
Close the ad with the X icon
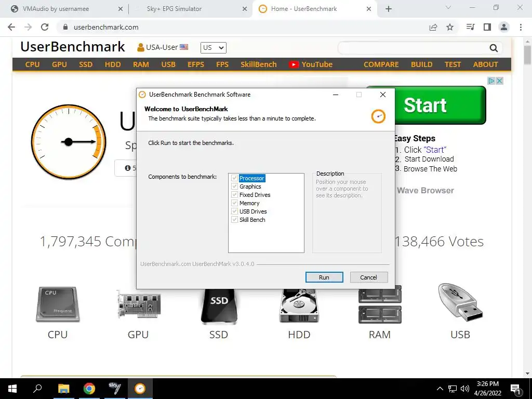coord(499,81)
